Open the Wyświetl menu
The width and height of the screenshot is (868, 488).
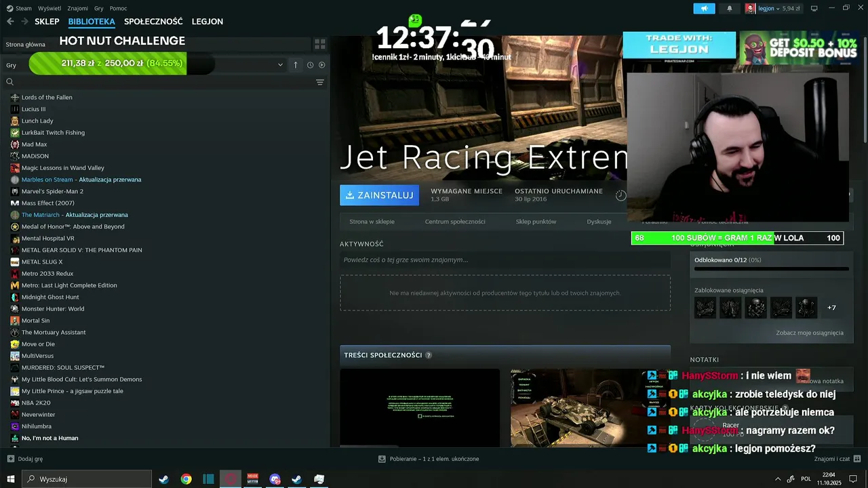(x=50, y=8)
